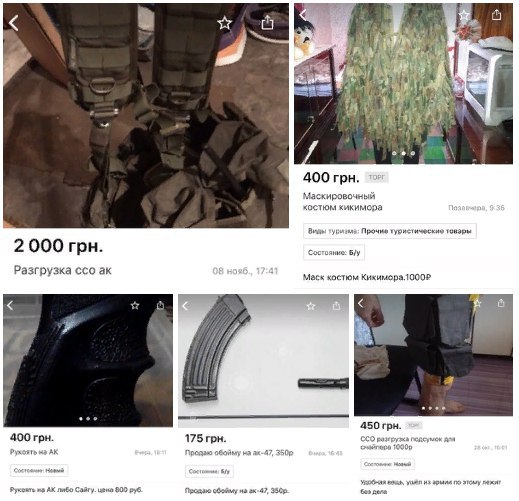Share the camouflage suit listing

pyautogui.click(x=496, y=14)
